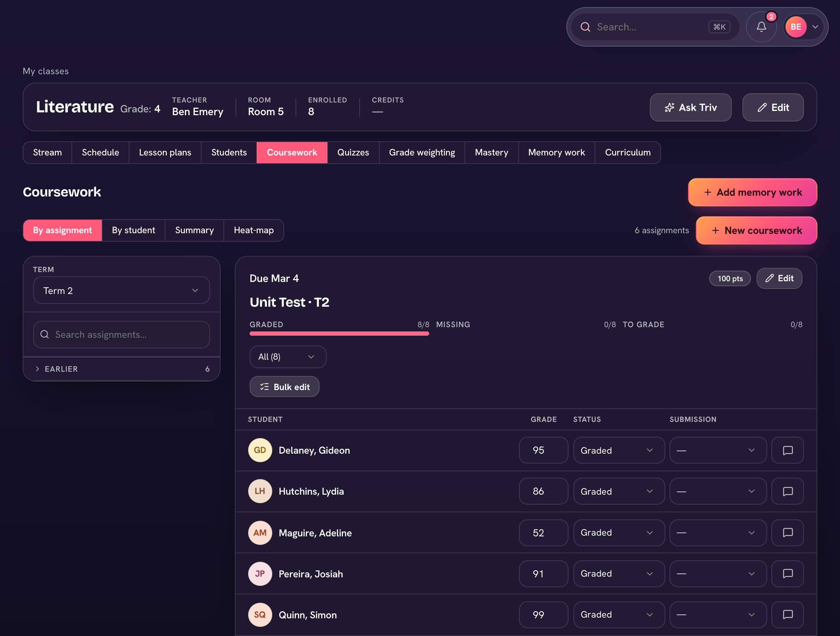Viewport: 840px width, 636px height.
Task: Open status dropdown for Delaney, Gideon
Action: 619,450
